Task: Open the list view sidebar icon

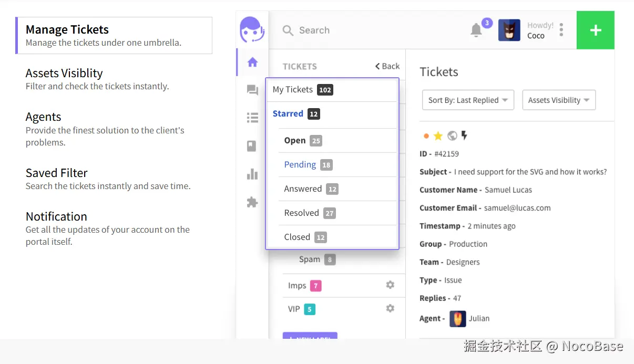Action: [x=252, y=118]
